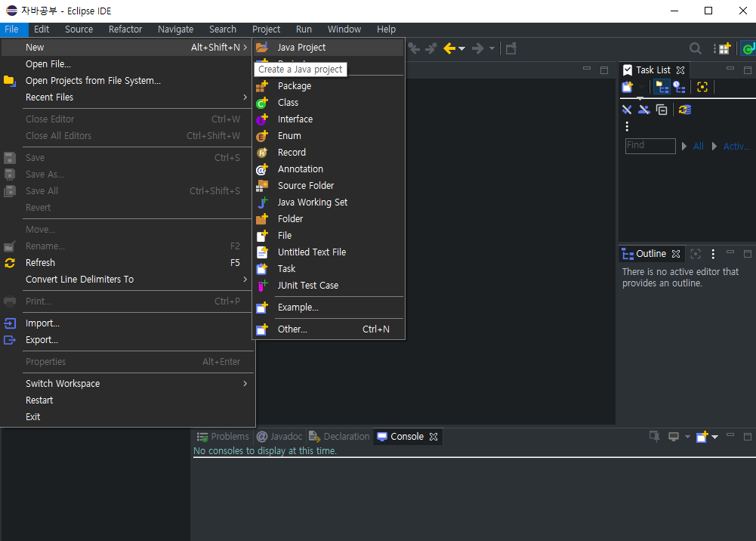This screenshot has height=541, width=756.
Task: Click the magnifier Search icon in toolbar
Action: (696, 48)
